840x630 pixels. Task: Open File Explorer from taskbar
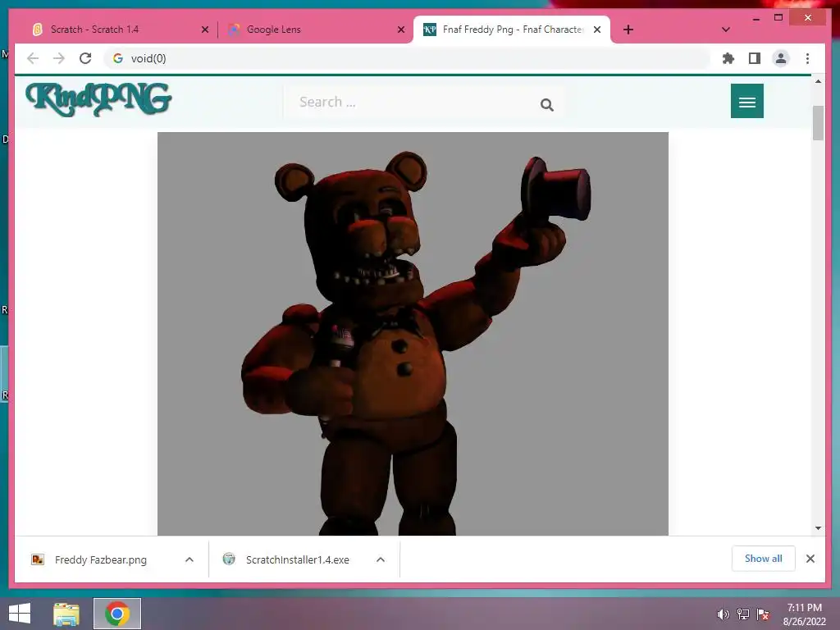(66, 614)
